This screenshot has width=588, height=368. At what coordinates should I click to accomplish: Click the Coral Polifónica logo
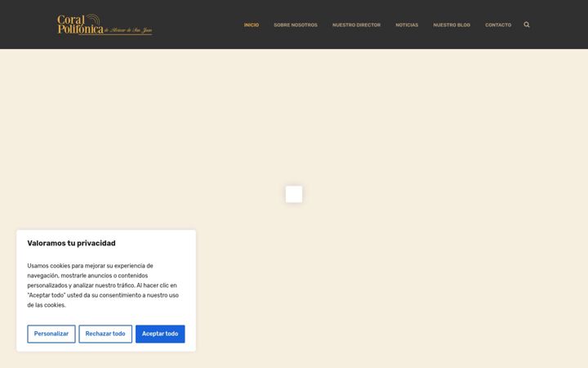[105, 25]
